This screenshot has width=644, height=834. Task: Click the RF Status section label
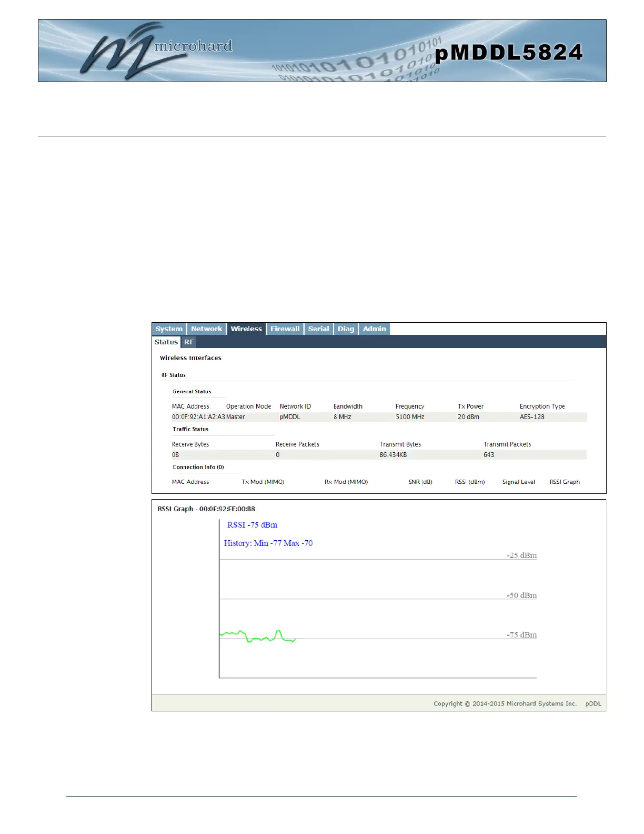174,375
